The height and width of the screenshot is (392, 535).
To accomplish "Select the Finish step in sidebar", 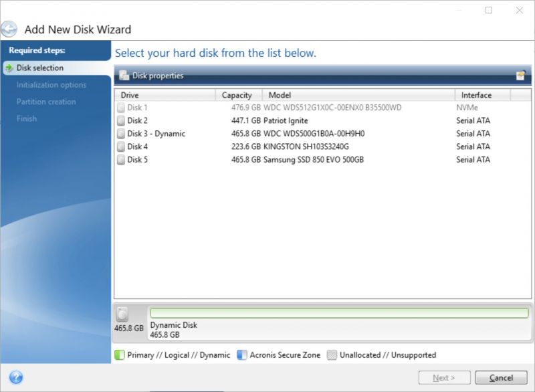I will [x=27, y=118].
